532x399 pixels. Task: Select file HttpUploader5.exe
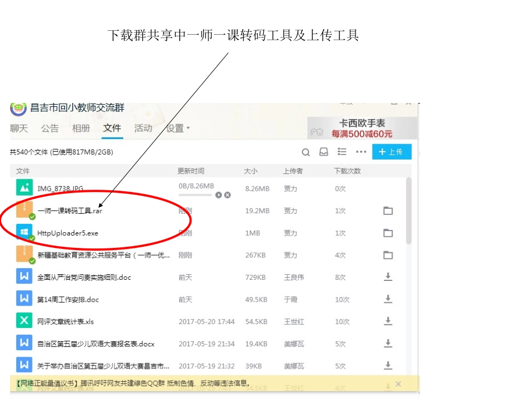tap(68, 233)
